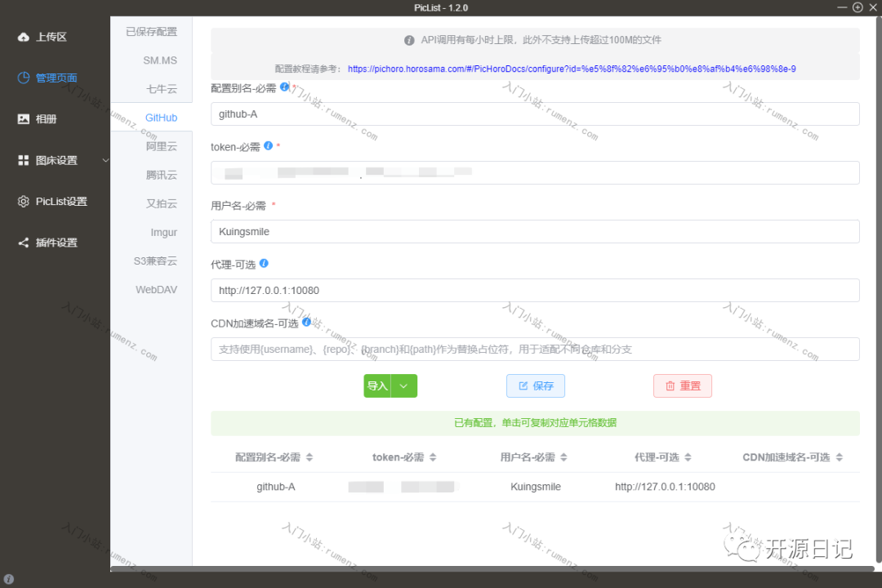The width and height of the screenshot is (882, 588).
Task: Copy the Kuingsmile cell in the table
Action: pos(536,487)
